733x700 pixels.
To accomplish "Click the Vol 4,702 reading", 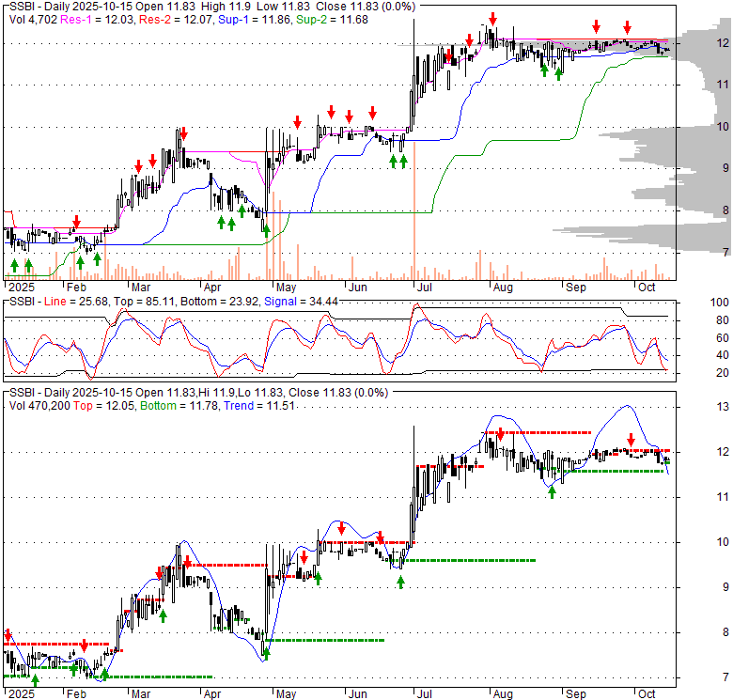I will pos(33,20).
